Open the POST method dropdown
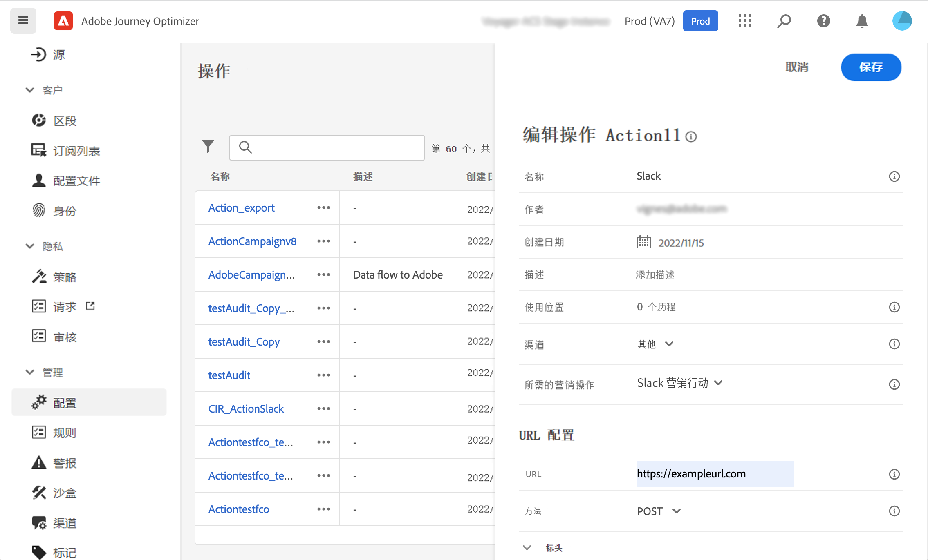 [x=659, y=511]
